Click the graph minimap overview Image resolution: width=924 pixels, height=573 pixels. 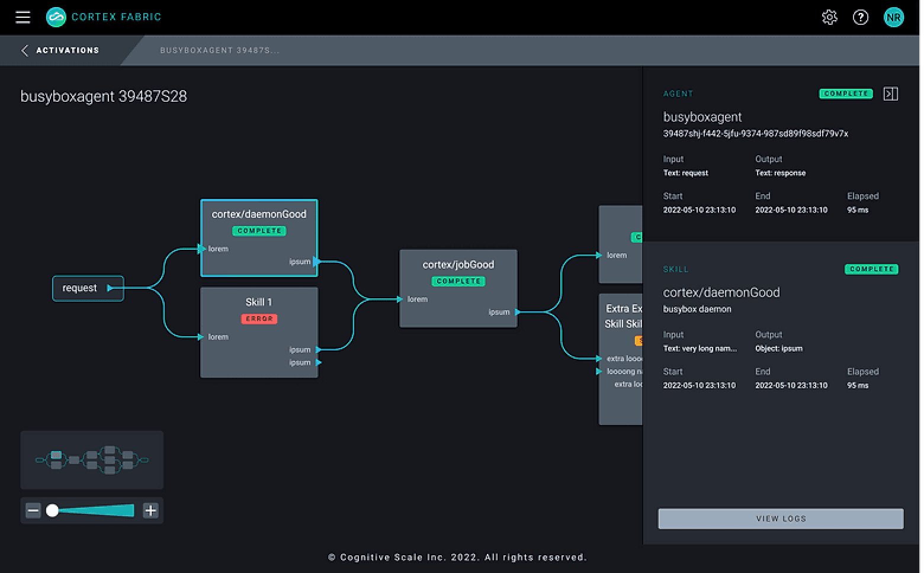pos(92,460)
